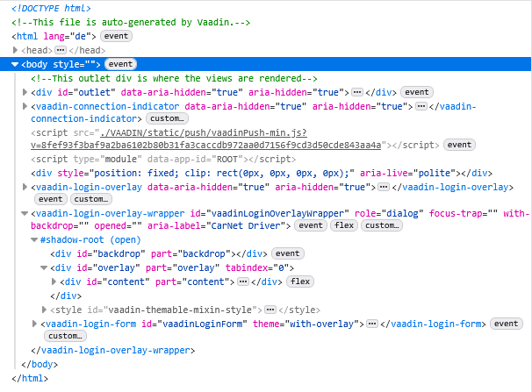
Task: Select the DOCTYPE html line
Action: coord(52,8)
